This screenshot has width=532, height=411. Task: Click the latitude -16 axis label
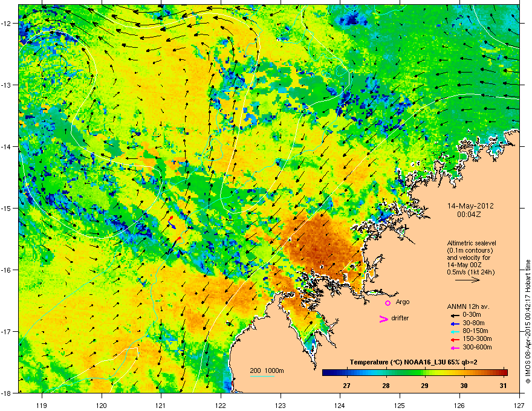(7, 270)
